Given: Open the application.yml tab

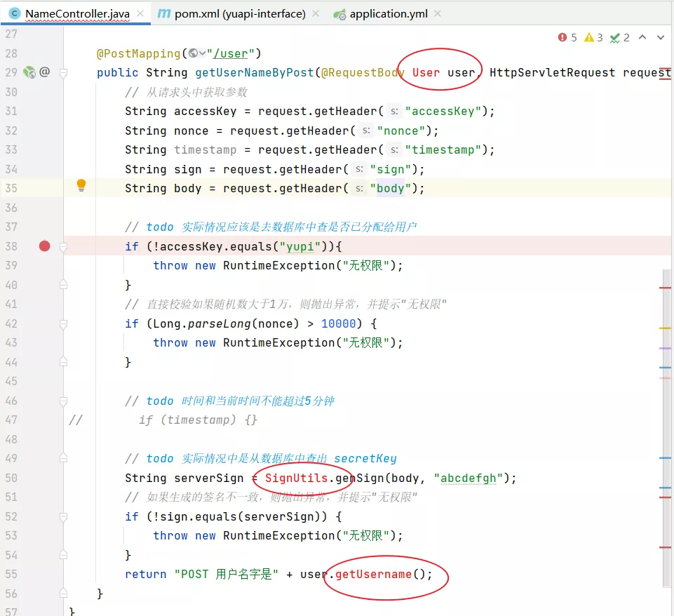Looking at the screenshot, I should [389, 14].
